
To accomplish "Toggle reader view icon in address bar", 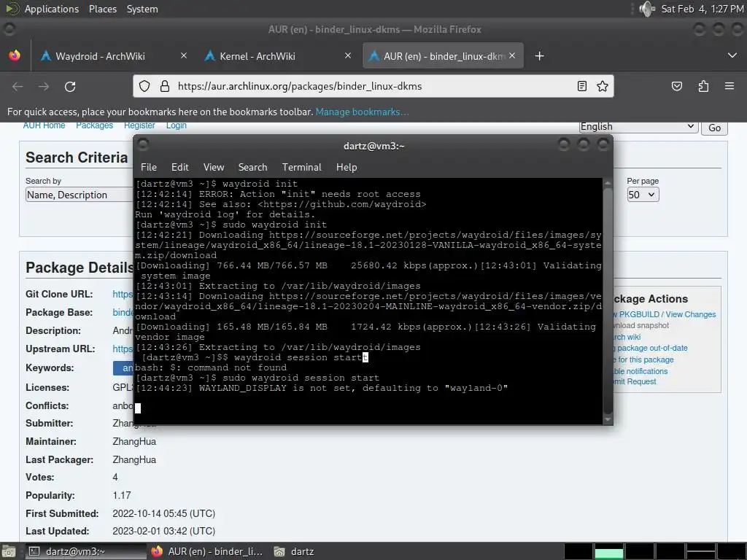I will 581,86.
